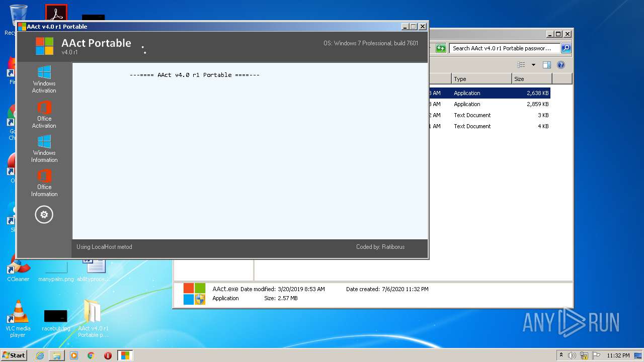Open Action Center flag tray icon
Image resolution: width=644 pixels, height=362 pixels.
[596, 355]
